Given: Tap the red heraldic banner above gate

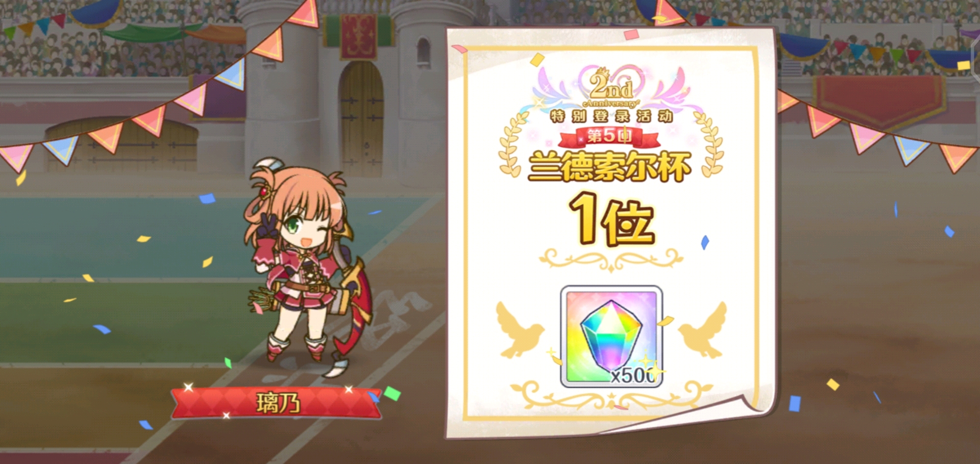Looking at the screenshot, I should pos(359,36).
